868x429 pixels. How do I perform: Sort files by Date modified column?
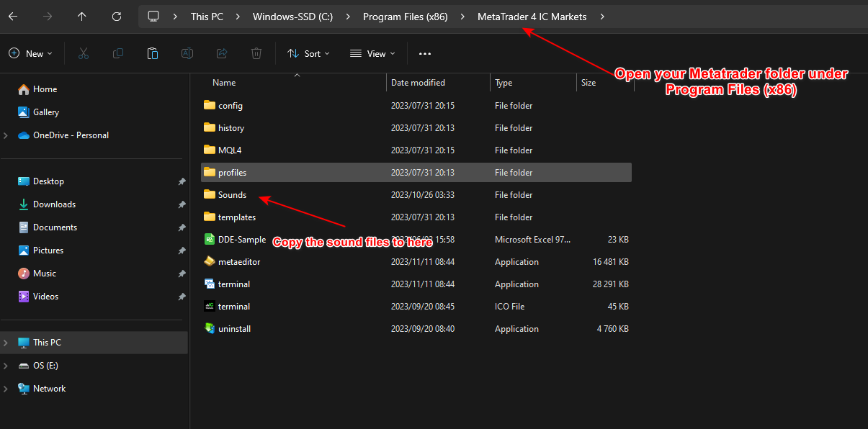418,83
